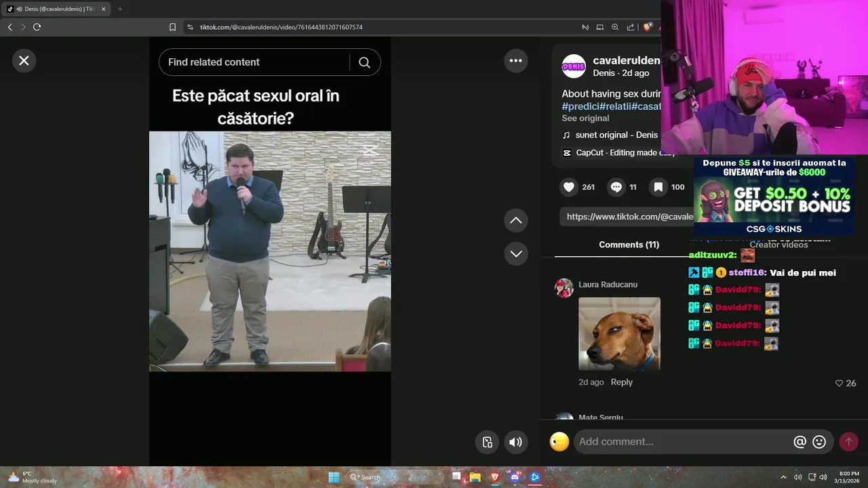This screenshot has width=868, height=488.
Task: Open the emoji picker in comment box
Action: click(819, 442)
